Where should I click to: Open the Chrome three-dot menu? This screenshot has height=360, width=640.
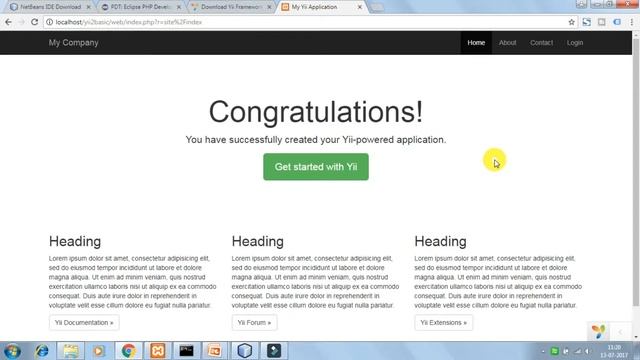tap(632, 22)
